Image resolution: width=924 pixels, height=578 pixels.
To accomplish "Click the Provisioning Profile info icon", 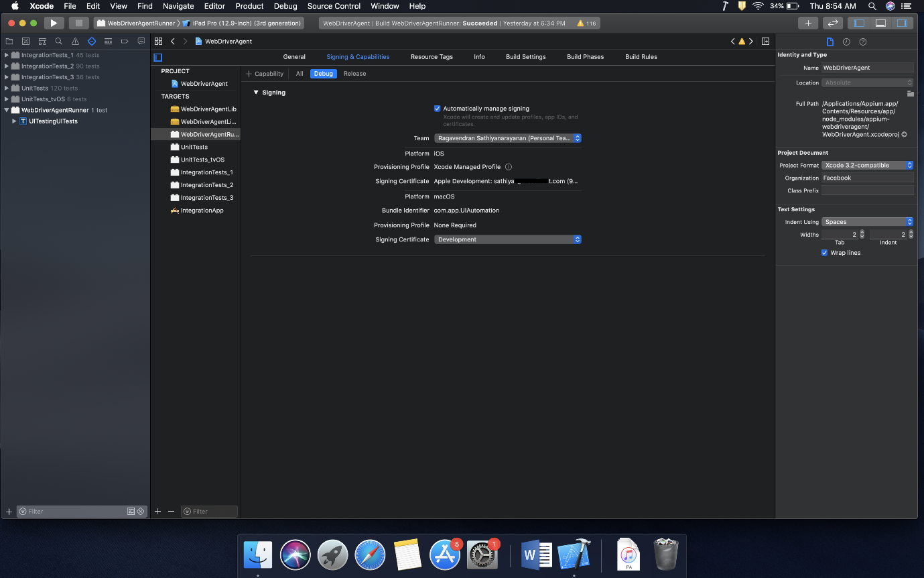I will pyautogui.click(x=509, y=167).
